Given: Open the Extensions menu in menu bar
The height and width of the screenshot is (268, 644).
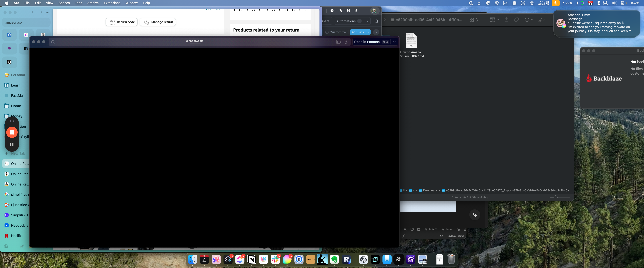Looking at the screenshot, I should [112, 3].
